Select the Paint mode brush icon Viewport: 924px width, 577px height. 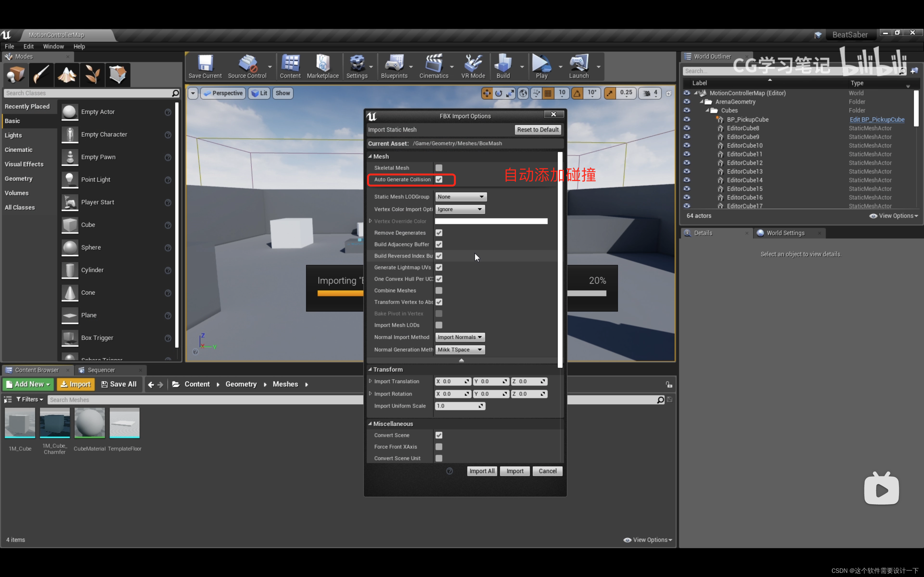(x=41, y=74)
